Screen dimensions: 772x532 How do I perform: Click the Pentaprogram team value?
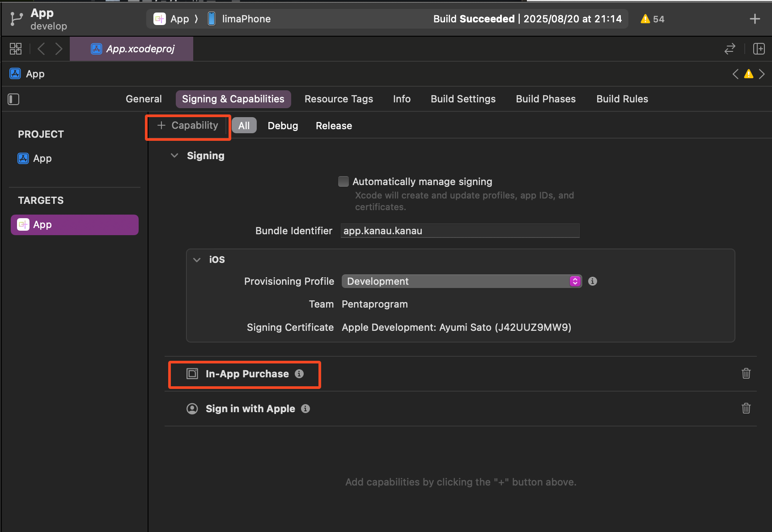tap(374, 304)
